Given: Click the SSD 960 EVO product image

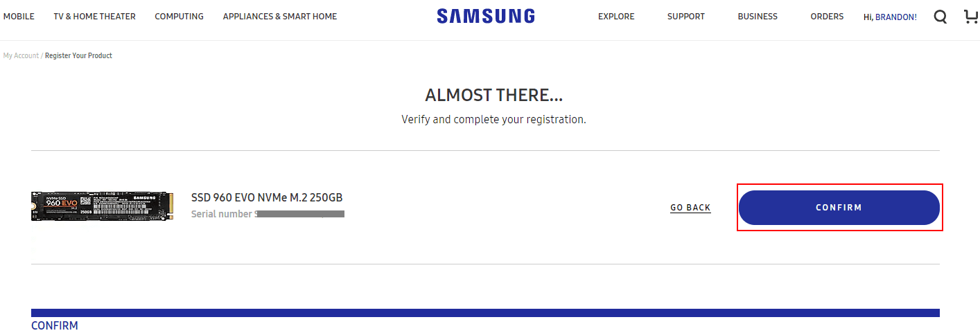Looking at the screenshot, I should click(101, 206).
